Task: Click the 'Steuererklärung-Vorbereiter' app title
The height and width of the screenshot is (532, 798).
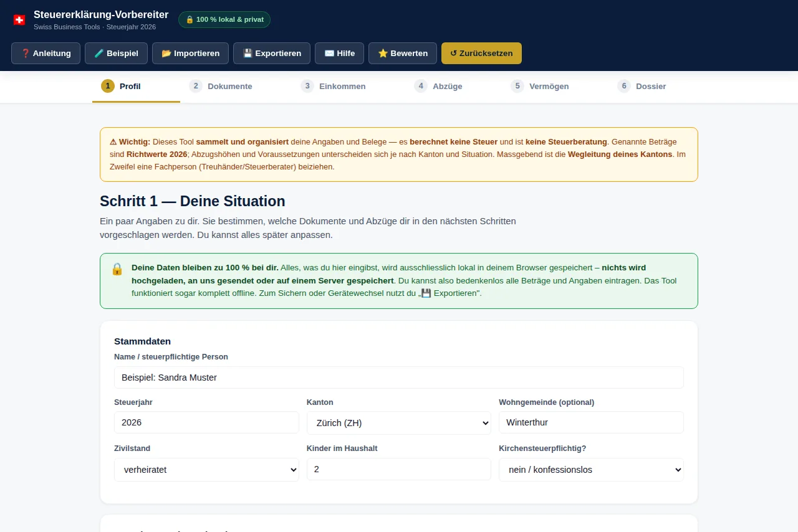Action: pos(101,14)
